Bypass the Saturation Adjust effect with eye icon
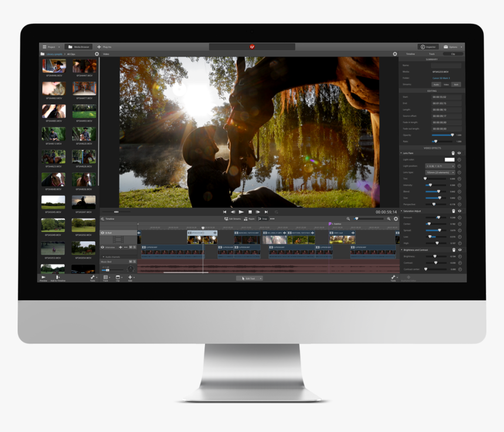The height and width of the screenshot is (432, 504). 459,211
